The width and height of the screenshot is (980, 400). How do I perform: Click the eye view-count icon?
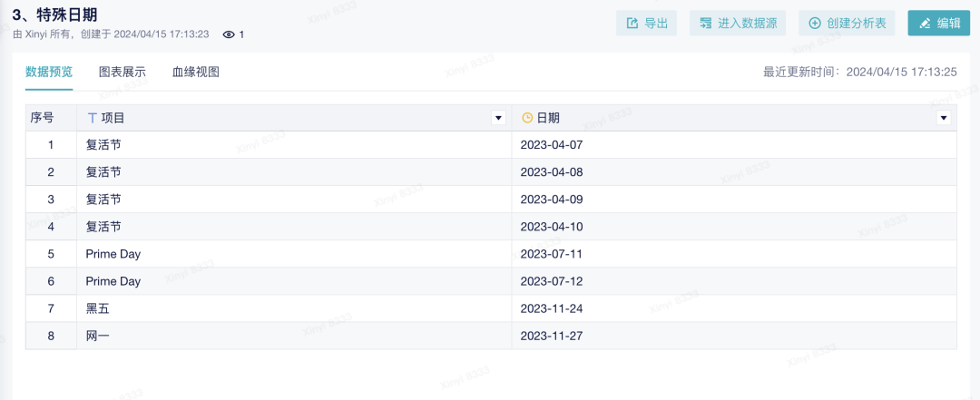point(229,34)
